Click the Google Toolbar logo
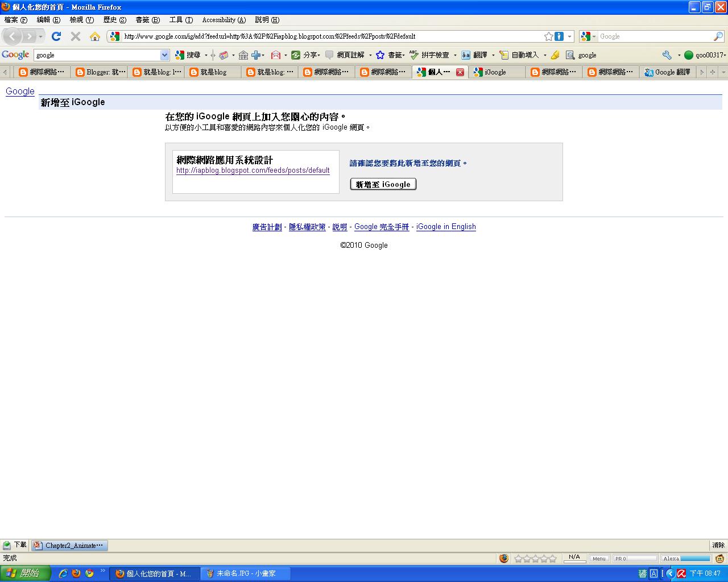This screenshot has height=582, width=728. coord(15,55)
